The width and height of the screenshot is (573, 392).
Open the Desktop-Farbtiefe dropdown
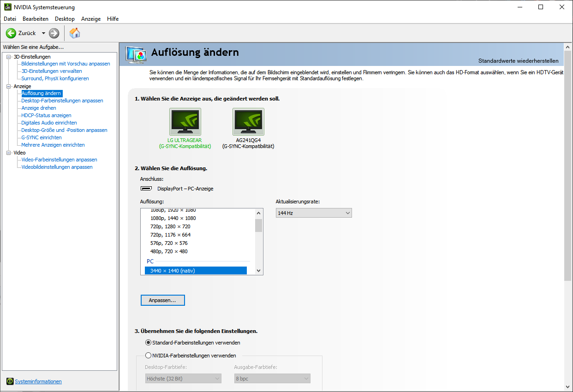point(183,379)
